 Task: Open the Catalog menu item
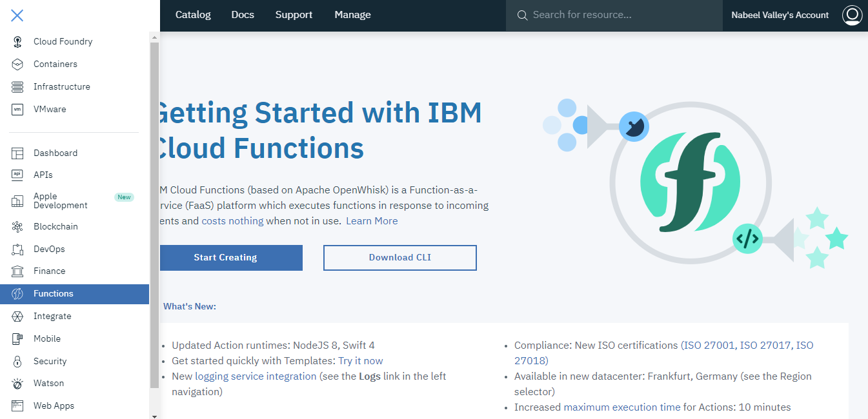[193, 15]
